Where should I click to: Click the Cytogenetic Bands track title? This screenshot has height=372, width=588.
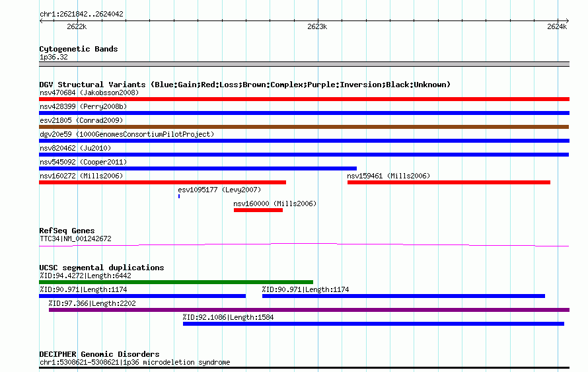tap(79, 49)
